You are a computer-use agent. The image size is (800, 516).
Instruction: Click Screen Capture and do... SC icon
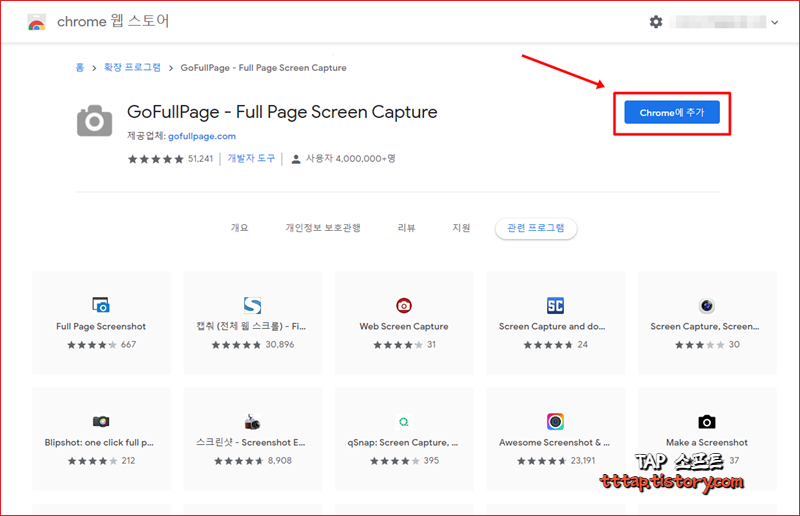pyautogui.click(x=555, y=305)
